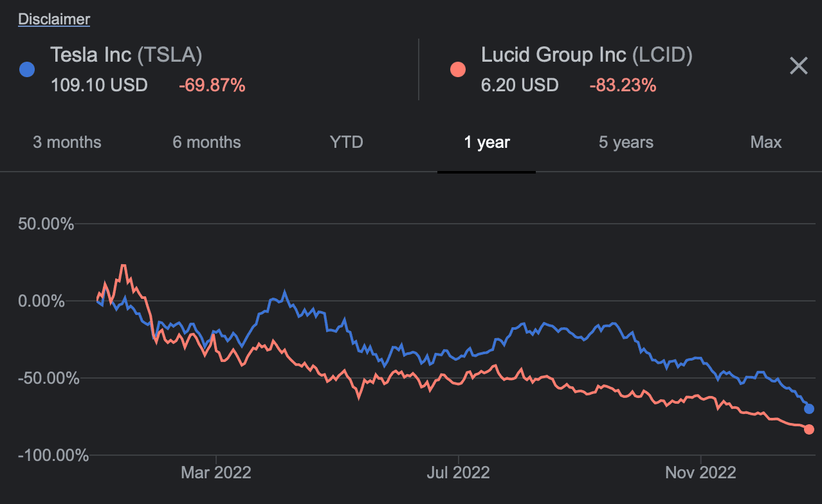Select the YTD time range

[x=346, y=142]
